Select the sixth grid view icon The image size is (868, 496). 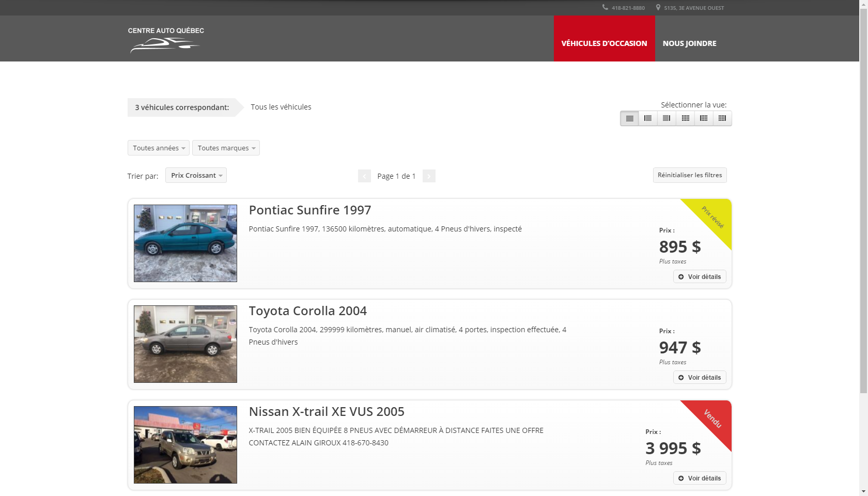point(722,118)
